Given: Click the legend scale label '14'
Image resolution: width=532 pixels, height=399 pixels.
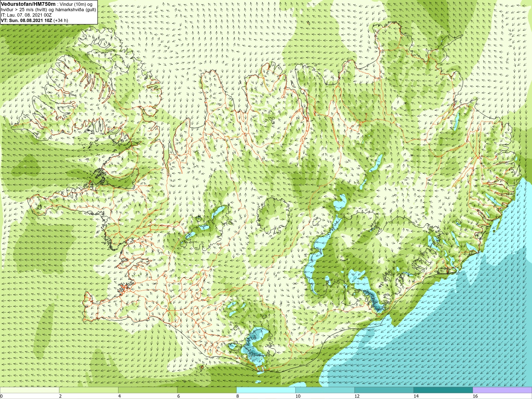Looking at the screenshot, I should click(416, 396).
